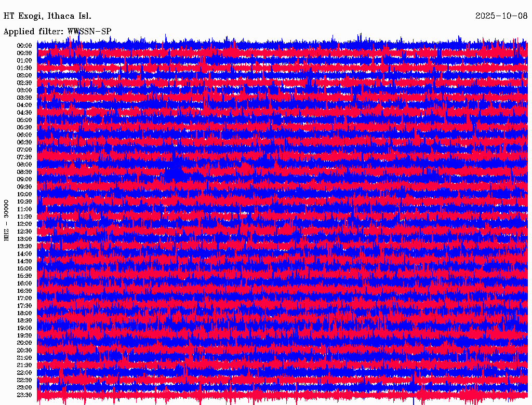This screenshot has height=405, width=532.
Task: Select the 10:00 time label
Action: 24,194
